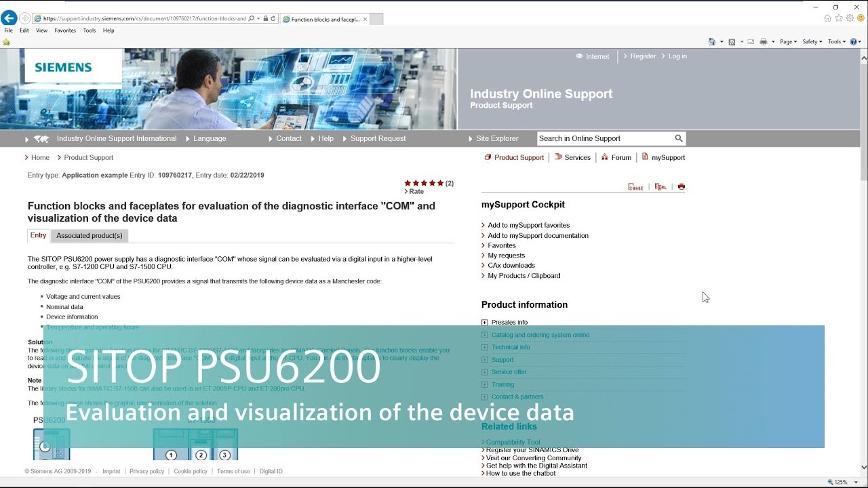The height and width of the screenshot is (488, 868).
Task: Open the browser settings gear icon
Action: click(850, 18)
